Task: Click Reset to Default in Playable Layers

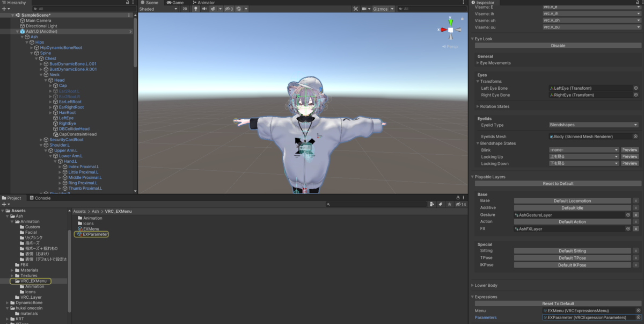Action: 558,184
